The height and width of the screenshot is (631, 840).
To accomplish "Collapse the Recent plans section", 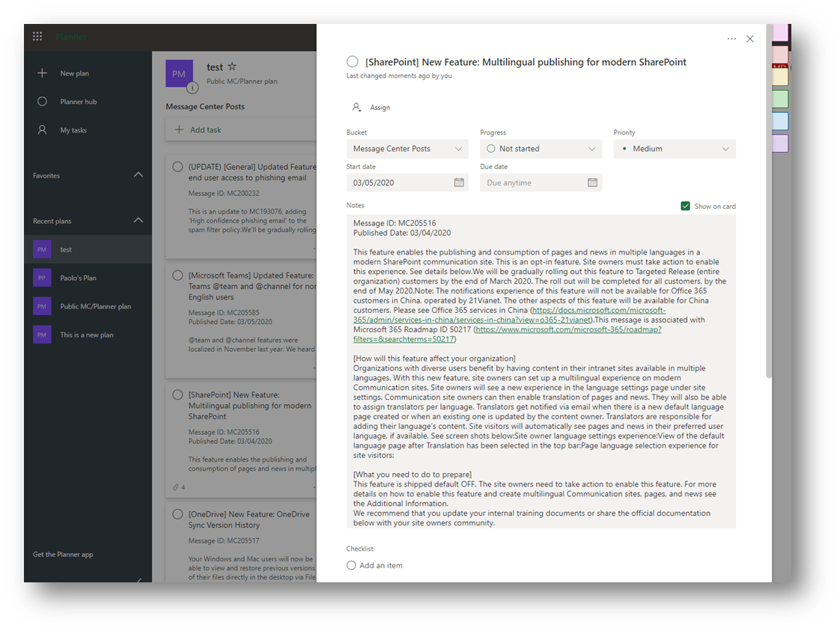I will point(139,220).
